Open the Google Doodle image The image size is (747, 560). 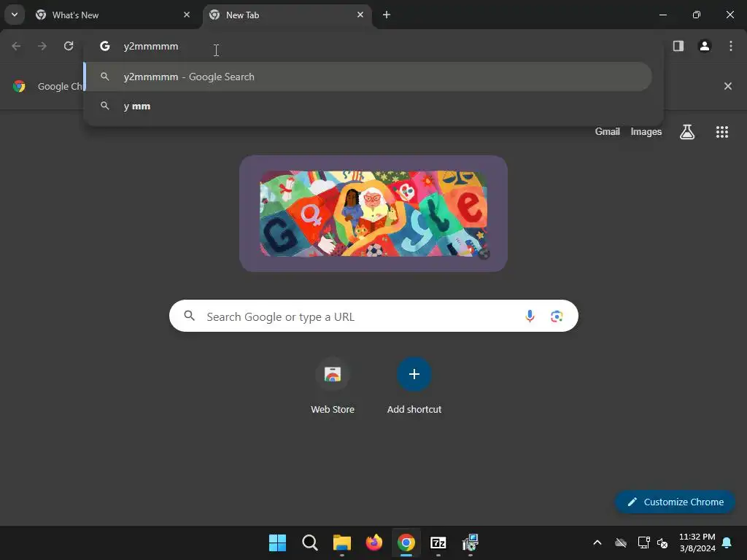(x=373, y=214)
